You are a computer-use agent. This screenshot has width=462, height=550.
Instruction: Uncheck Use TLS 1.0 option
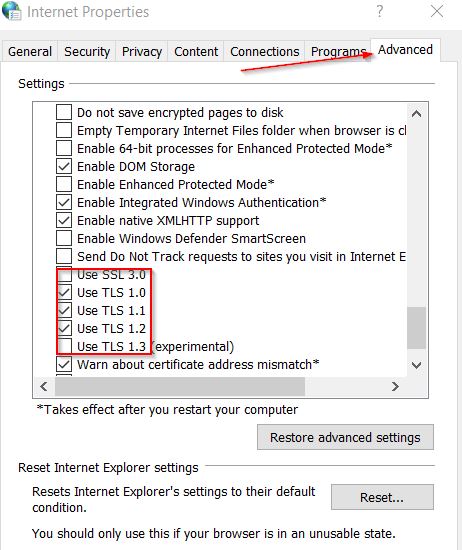point(64,293)
